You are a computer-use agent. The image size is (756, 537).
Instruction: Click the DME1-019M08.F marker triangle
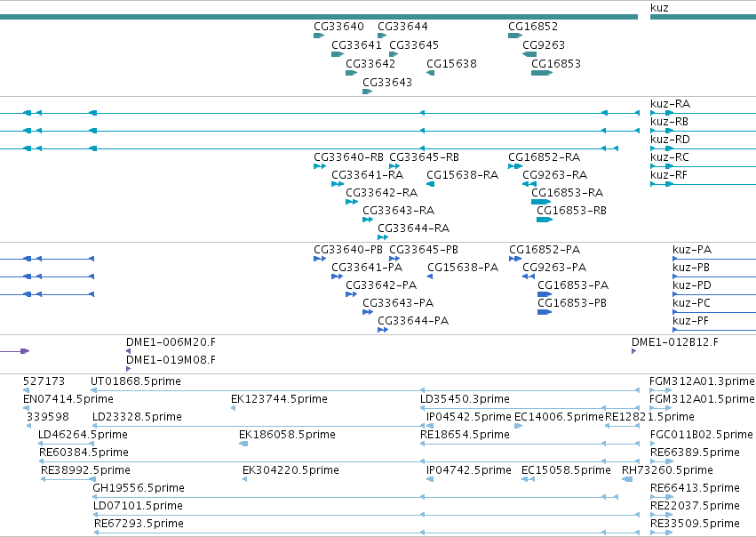point(128,369)
